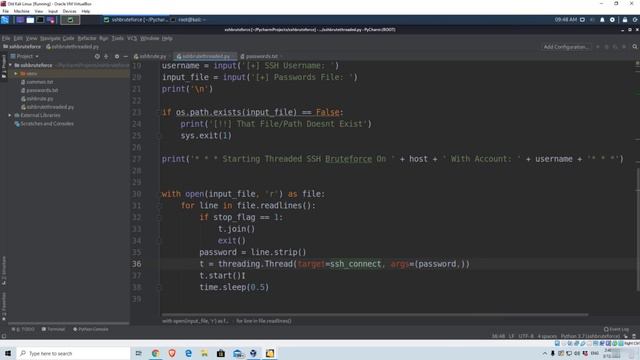The image size is (640, 360).
Task: Hide the Project panel with minus icon
Action: tap(126, 56)
